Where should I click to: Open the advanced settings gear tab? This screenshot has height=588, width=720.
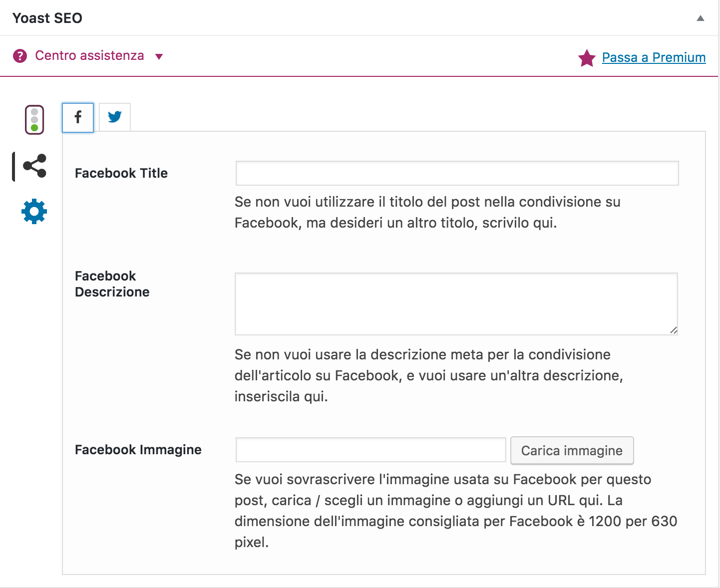coord(34,212)
